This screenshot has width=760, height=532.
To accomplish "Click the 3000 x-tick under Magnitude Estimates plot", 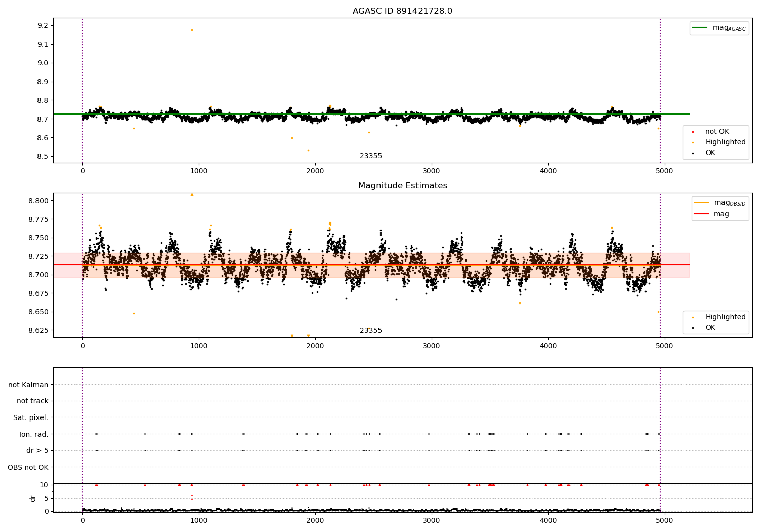I will 432,346.
